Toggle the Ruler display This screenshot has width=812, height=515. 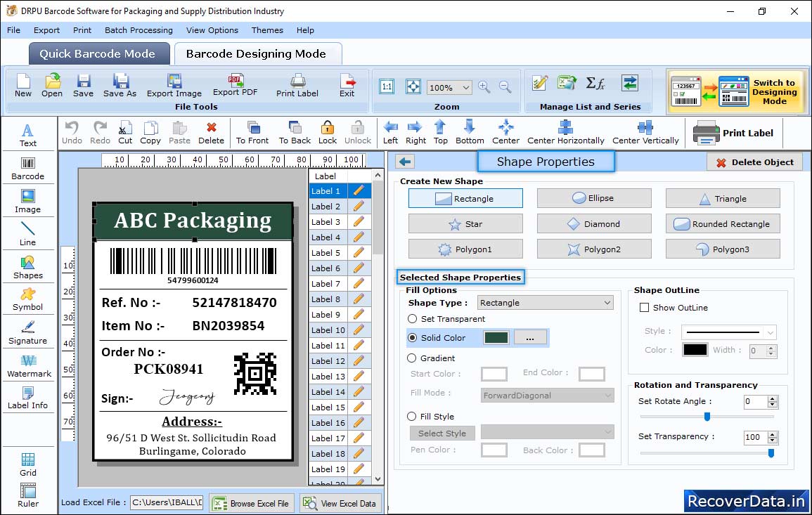point(28,495)
